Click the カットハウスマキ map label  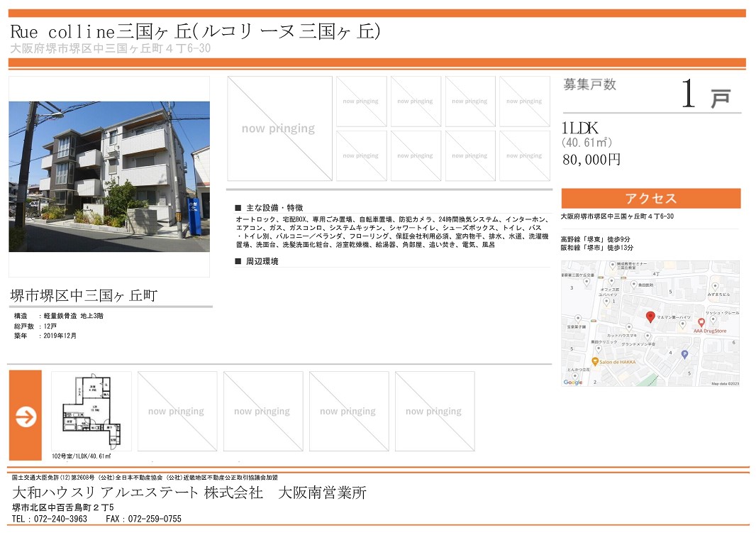(622, 335)
